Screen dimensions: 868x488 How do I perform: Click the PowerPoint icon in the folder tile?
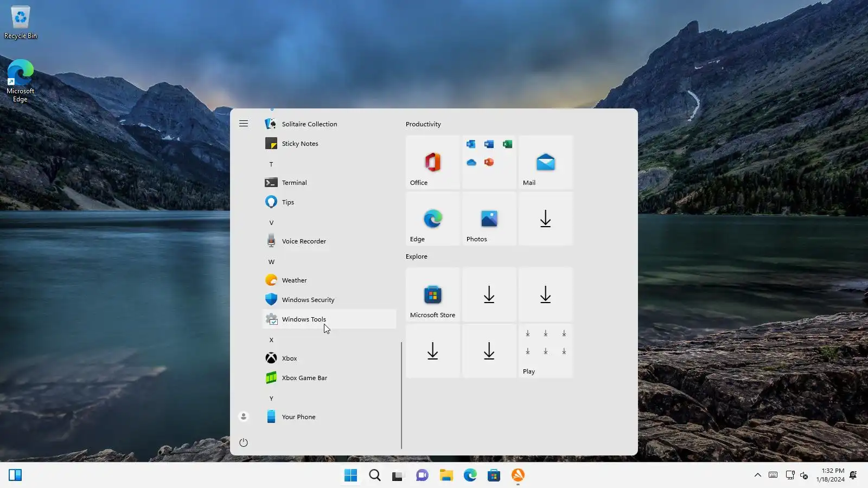tap(489, 162)
